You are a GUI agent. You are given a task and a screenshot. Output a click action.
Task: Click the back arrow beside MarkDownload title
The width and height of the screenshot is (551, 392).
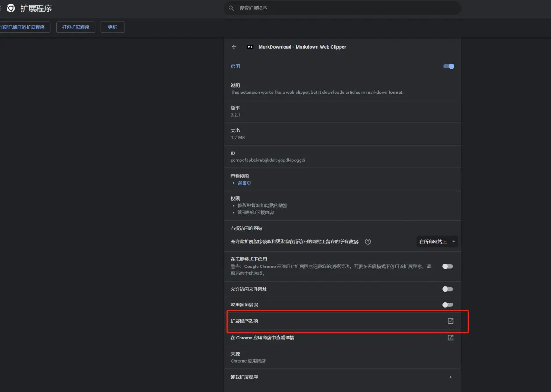coord(234,47)
